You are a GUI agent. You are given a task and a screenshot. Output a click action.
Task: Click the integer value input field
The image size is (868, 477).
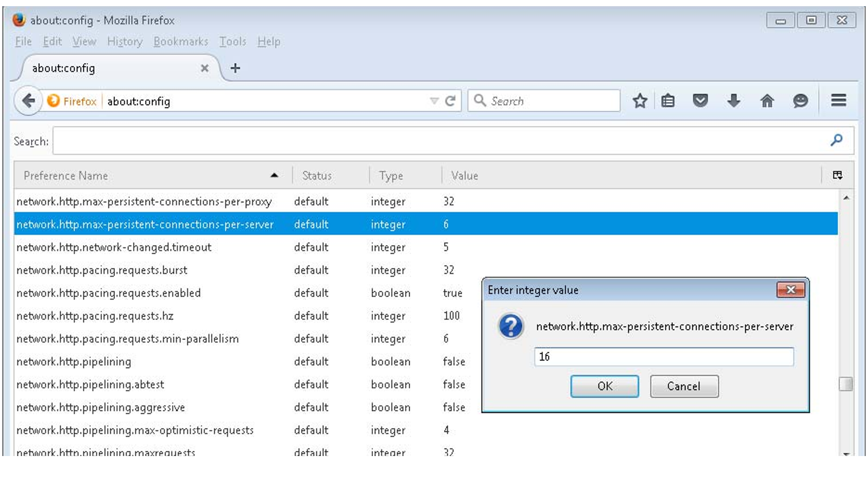(x=663, y=357)
